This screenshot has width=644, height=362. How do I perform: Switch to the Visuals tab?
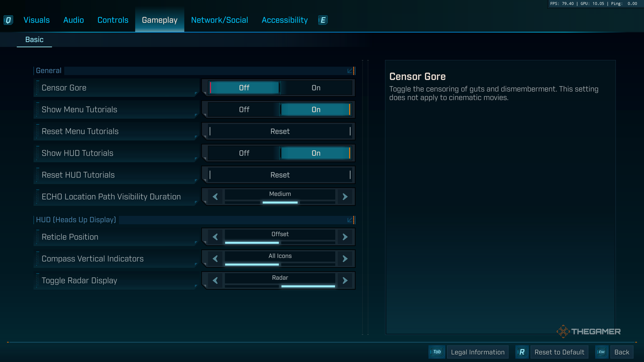tap(37, 20)
